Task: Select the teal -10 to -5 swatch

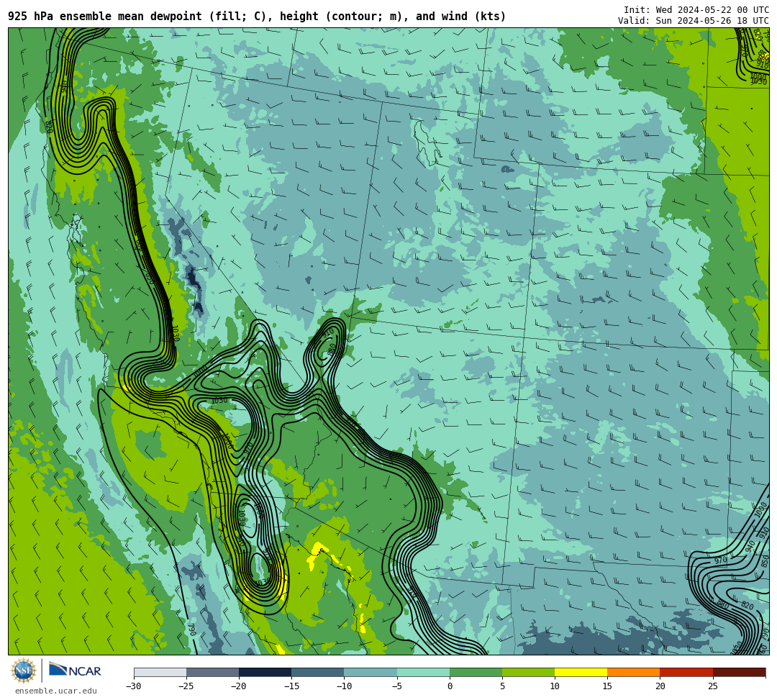Action: click(x=371, y=672)
